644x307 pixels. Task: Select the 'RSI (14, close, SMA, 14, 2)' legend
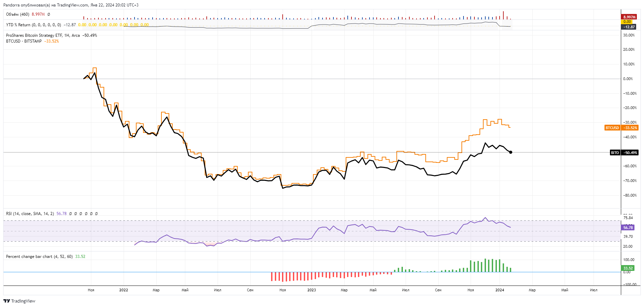(30, 214)
